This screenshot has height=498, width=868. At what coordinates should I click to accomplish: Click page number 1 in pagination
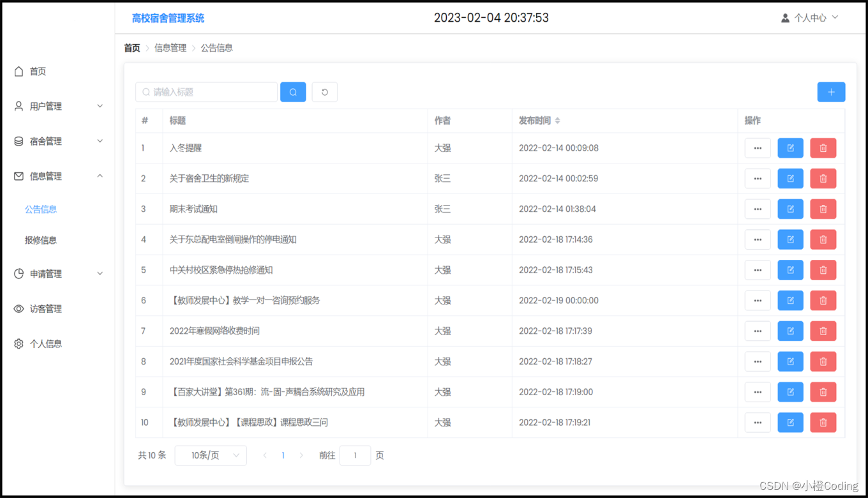[x=283, y=455]
